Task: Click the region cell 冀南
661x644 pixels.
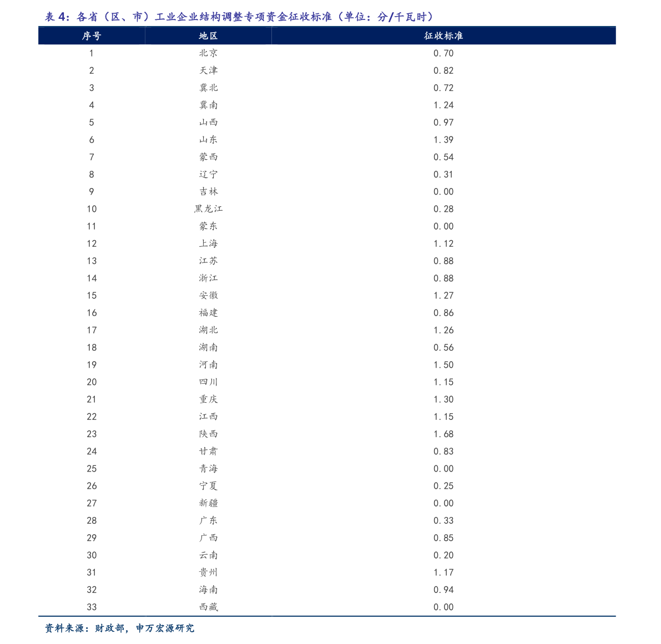Action: pos(208,105)
